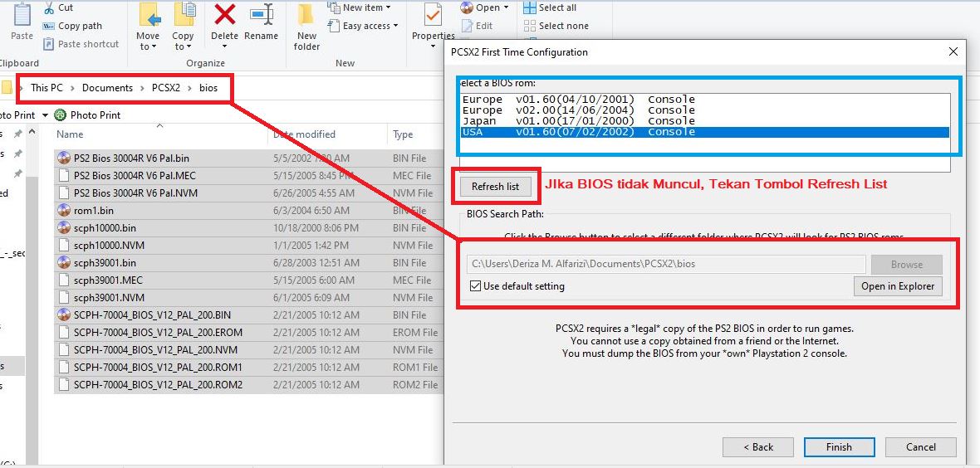Viewport: 980px width, 468px height.
Task: Click the Cut scissors icon
Action: [x=49, y=8]
